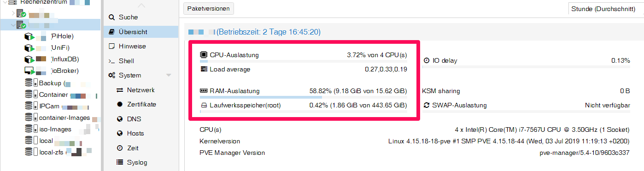644x171 pixels.
Task: Select the ioBroker virtual machine icon
Action: [29, 71]
